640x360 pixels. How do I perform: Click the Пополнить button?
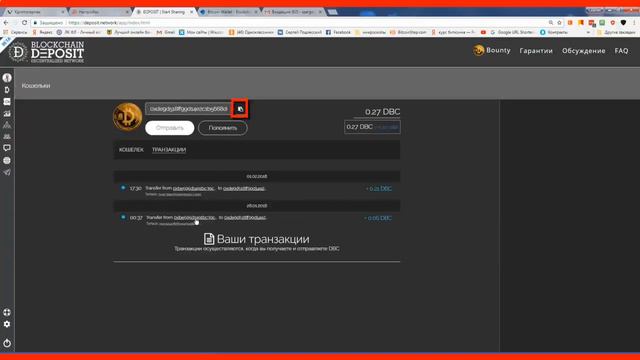click(222, 128)
